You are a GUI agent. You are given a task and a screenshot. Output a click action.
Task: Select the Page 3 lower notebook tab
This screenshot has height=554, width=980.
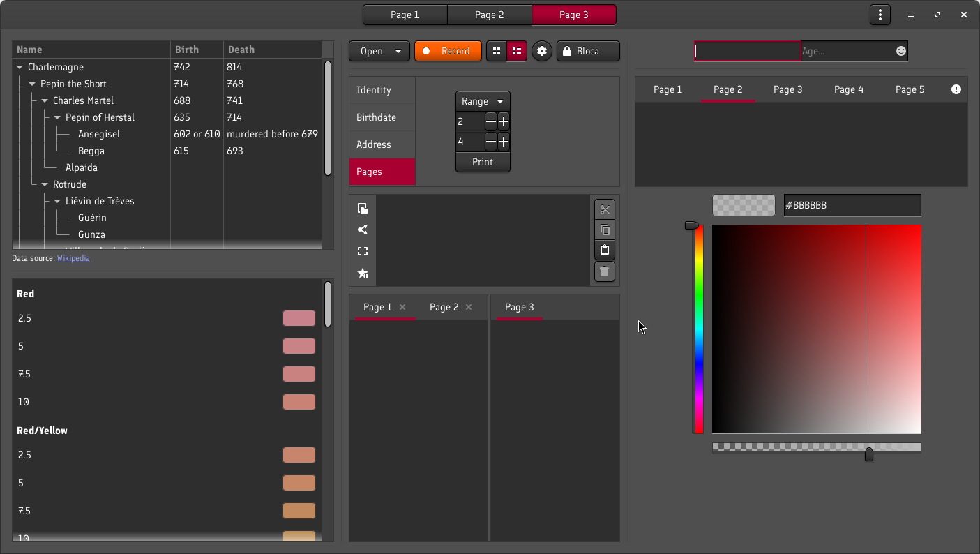tap(520, 307)
